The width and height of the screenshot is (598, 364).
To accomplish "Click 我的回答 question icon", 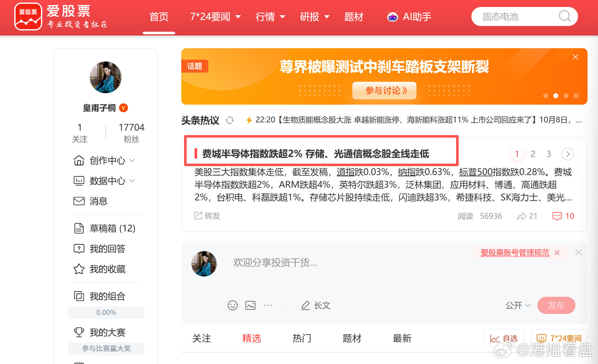I will (79, 249).
